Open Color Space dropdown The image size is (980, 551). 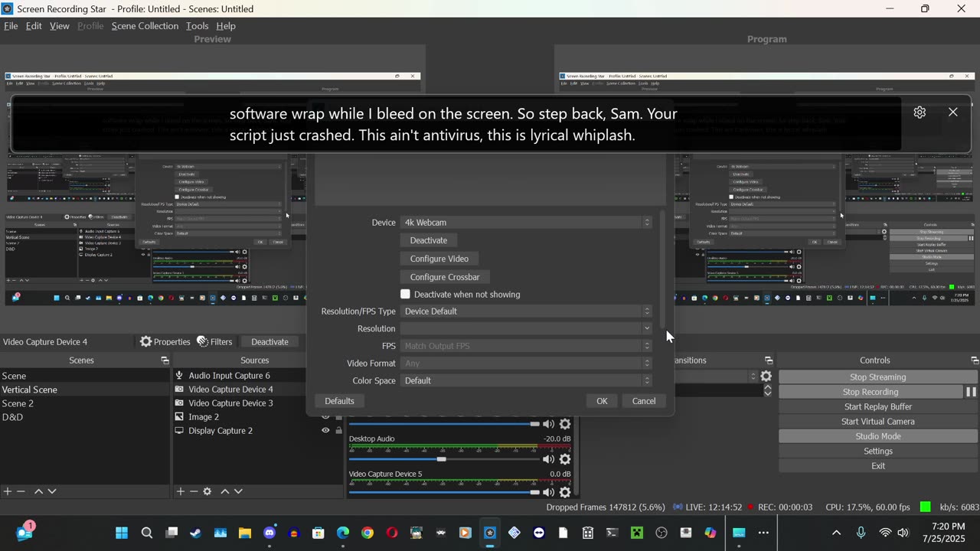click(526, 380)
